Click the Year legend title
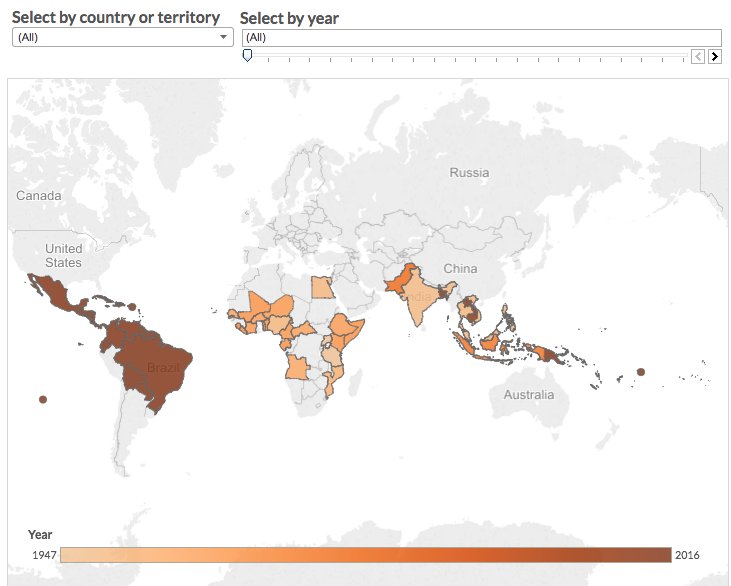The height and width of the screenshot is (586, 731). click(40, 535)
